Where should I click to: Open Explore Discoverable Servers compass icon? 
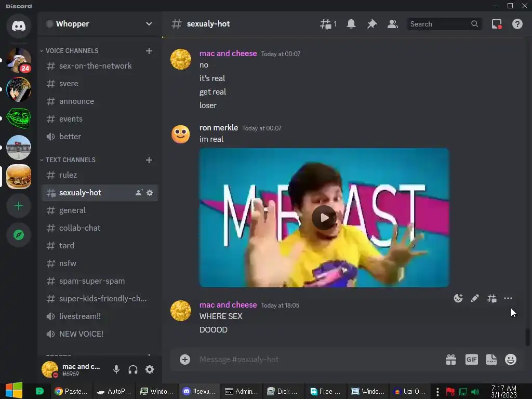pyautogui.click(x=19, y=235)
